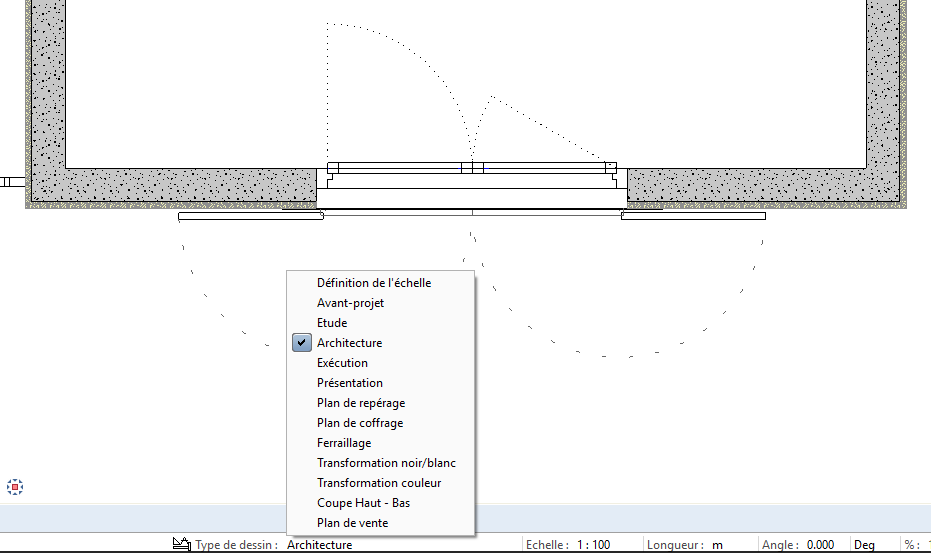Screen dimensions: 931x553
Task: Choose Coupe Haut - Bas option
Action: (x=380, y=503)
